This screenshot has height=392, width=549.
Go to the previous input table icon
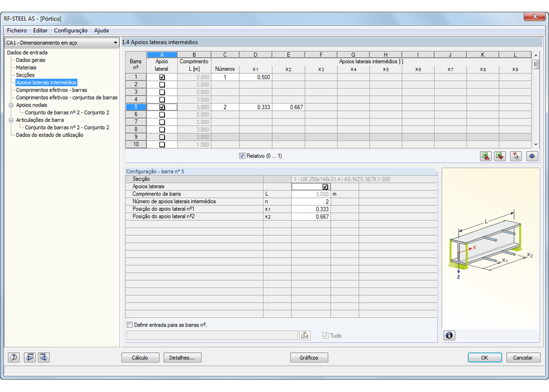click(30, 357)
